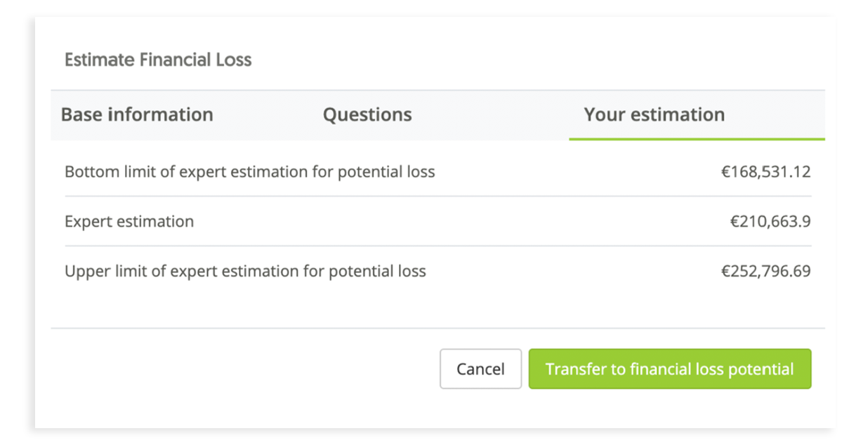Select the €168,531.12 bottom limit value
This screenshot has height=445, width=868.
coord(765,172)
